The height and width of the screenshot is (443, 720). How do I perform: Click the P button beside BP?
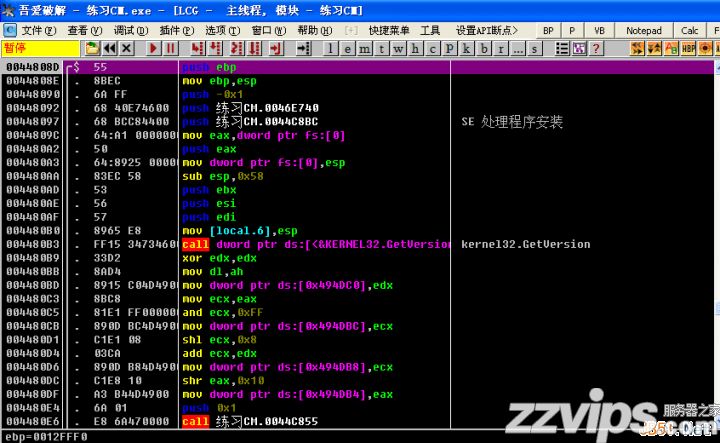pos(572,31)
